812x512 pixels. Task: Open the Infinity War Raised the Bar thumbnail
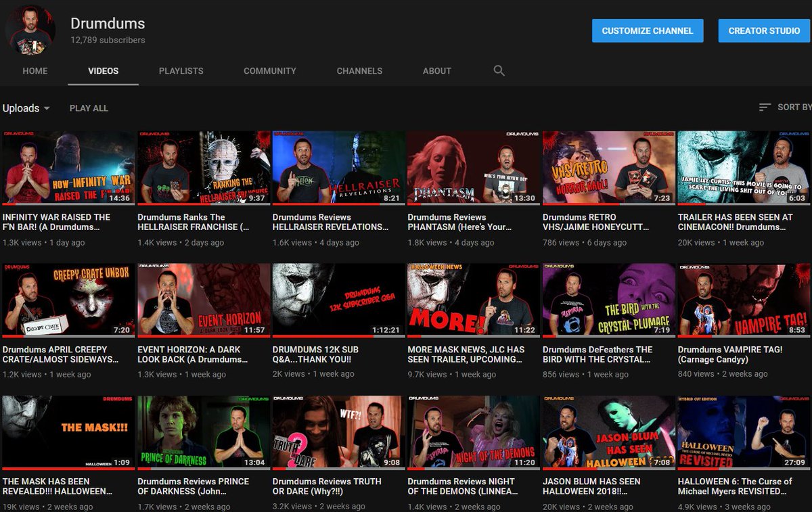tap(68, 168)
